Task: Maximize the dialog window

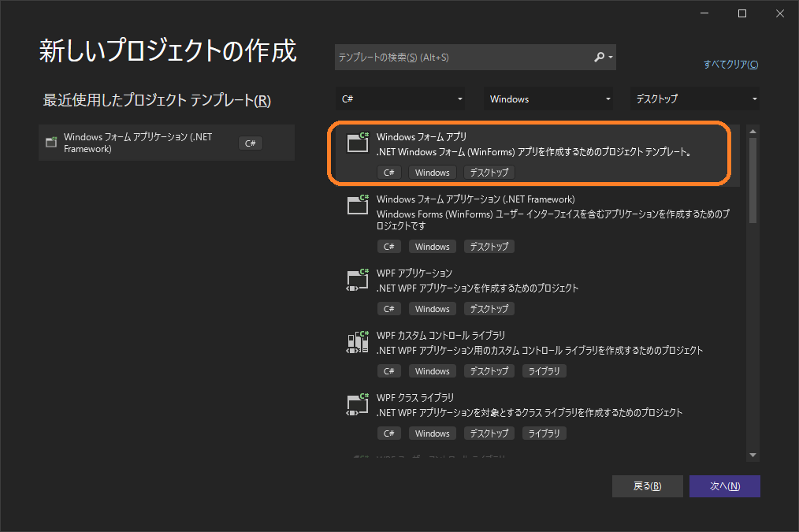Action: [742, 13]
